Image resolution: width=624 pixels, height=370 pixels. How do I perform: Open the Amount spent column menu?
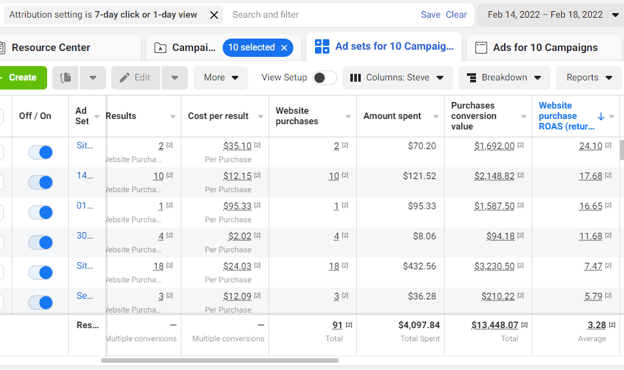(x=436, y=117)
